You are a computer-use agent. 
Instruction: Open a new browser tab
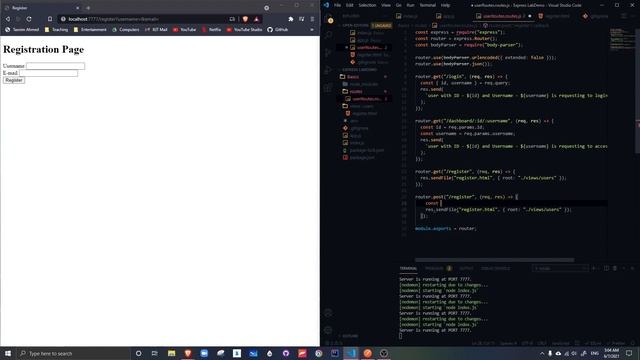click(x=88, y=8)
